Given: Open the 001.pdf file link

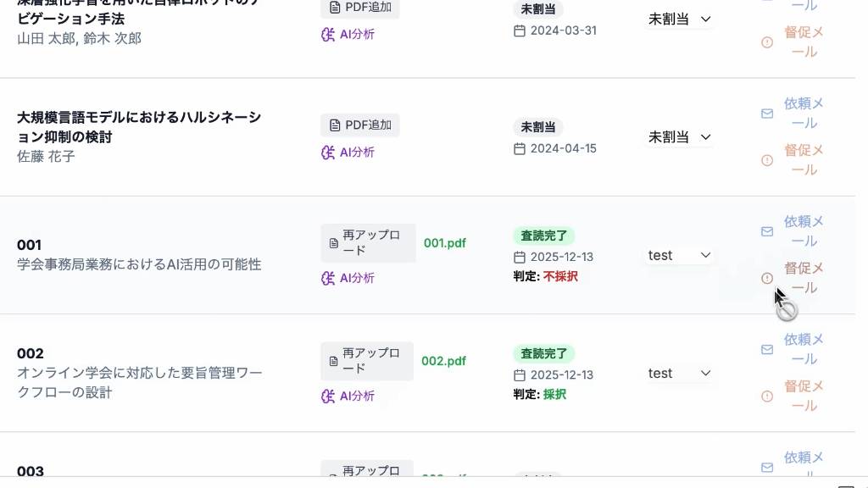Looking at the screenshot, I should coord(445,243).
